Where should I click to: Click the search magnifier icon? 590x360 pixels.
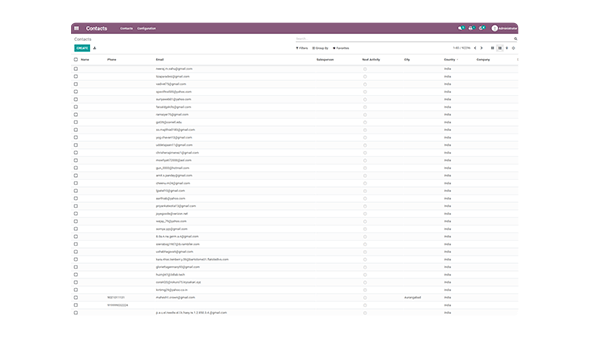(515, 39)
